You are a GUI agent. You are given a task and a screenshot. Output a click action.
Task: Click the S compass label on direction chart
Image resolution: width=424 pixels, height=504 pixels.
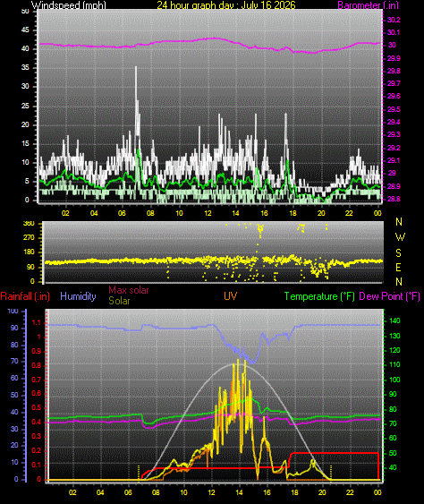398,253
